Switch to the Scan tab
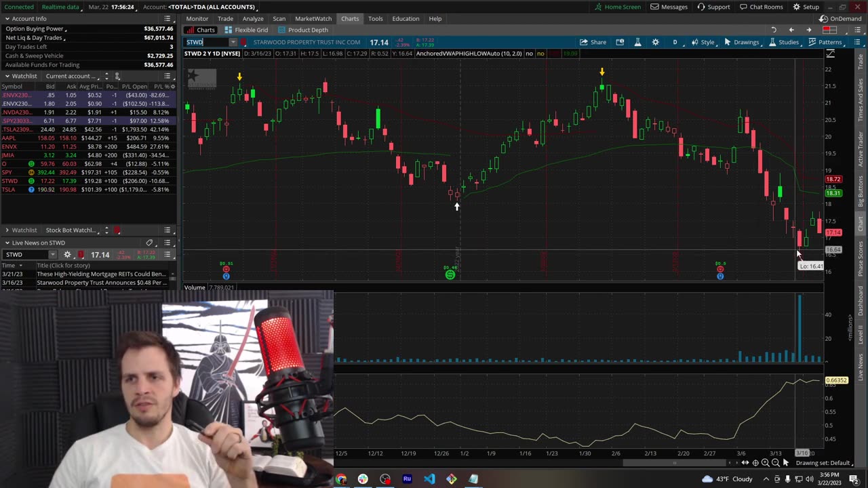The height and width of the screenshot is (488, 868). pyautogui.click(x=279, y=18)
